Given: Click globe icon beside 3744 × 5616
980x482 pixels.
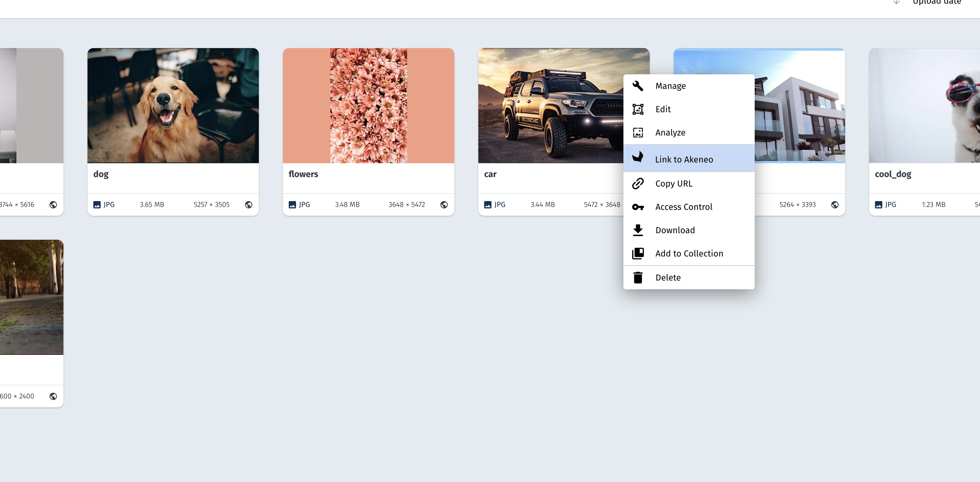Looking at the screenshot, I should 53,204.
